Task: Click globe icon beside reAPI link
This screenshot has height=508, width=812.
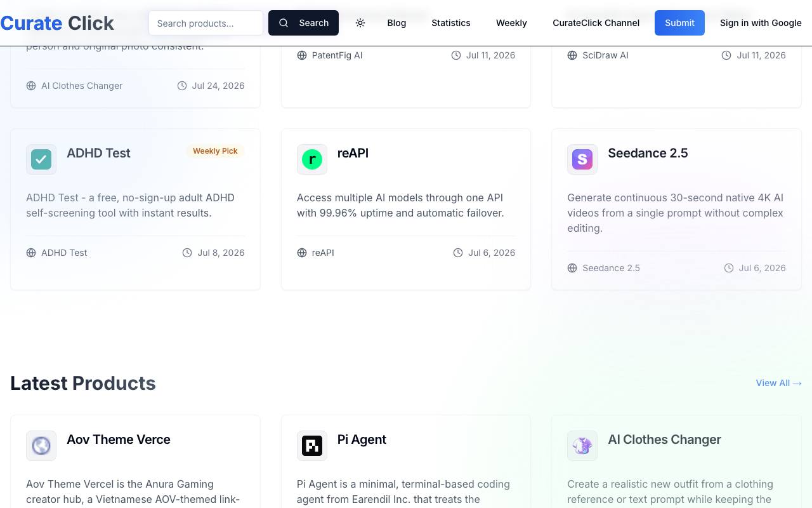Action: pyautogui.click(x=302, y=253)
